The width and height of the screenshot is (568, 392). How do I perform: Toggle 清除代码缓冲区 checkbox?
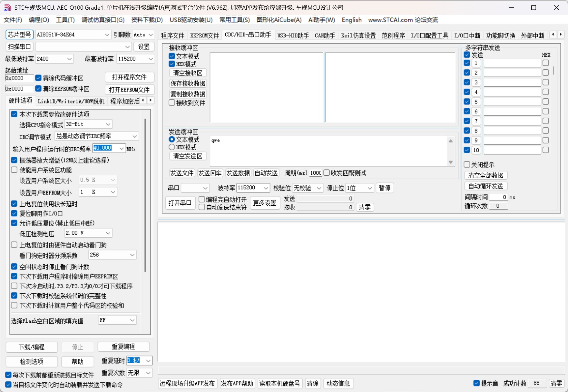(x=38, y=78)
